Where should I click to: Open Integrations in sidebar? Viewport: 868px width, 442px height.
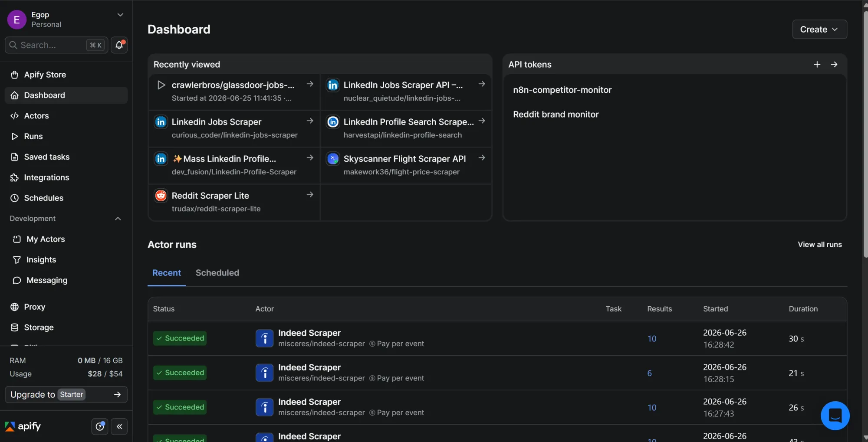66,177
